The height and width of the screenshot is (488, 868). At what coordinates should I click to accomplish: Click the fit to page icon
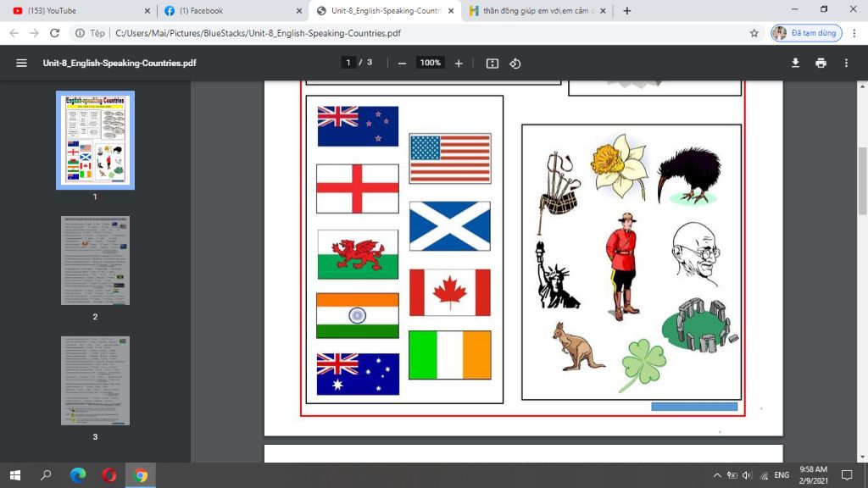[x=492, y=63]
